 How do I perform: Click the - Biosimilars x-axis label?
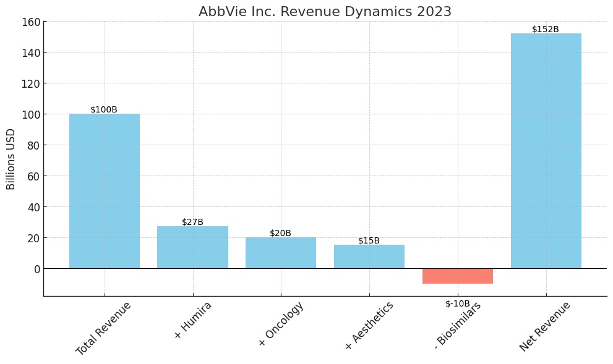(458, 325)
